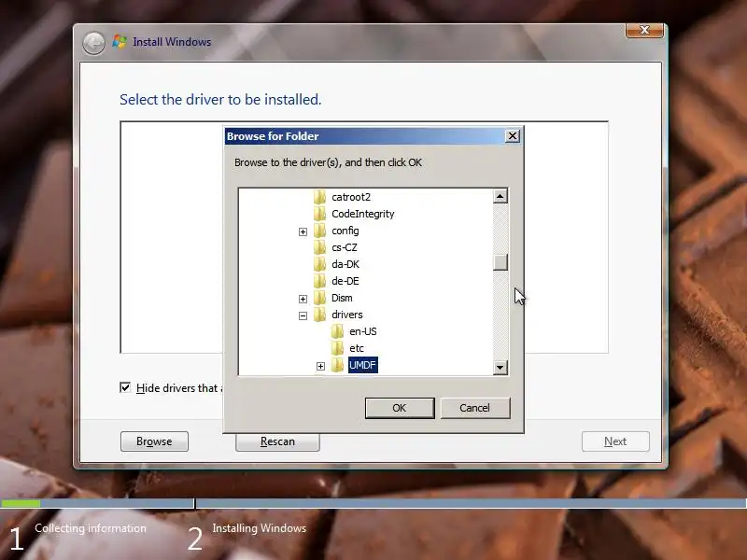Click the folder tree scrollbar thumb
The width and height of the screenshot is (747, 560).
pyautogui.click(x=500, y=262)
